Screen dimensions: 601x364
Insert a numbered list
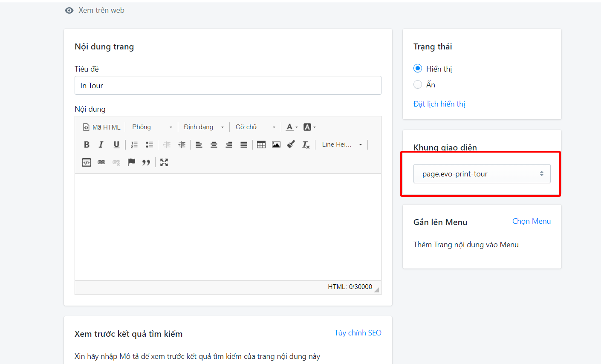pyautogui.click(x=134, y=144)
